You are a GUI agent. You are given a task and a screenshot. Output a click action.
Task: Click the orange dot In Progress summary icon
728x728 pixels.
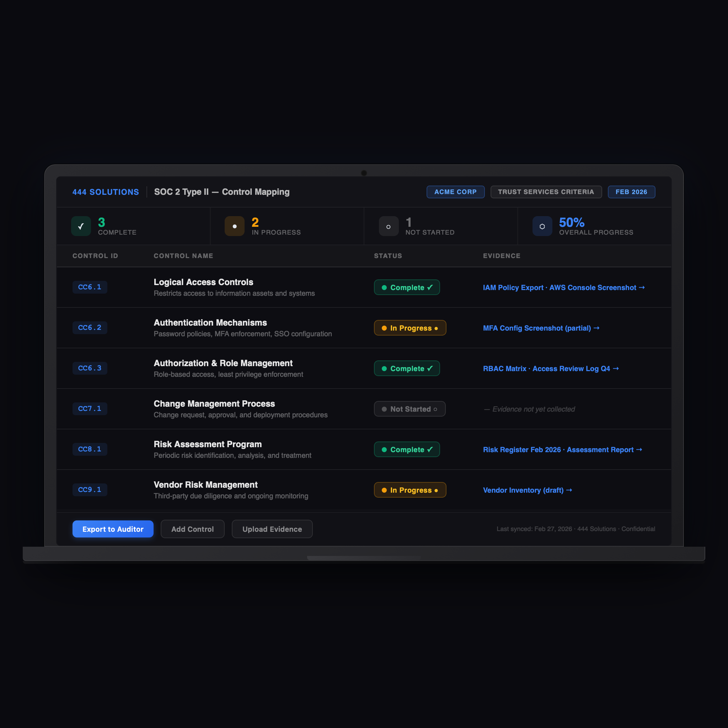234,226
